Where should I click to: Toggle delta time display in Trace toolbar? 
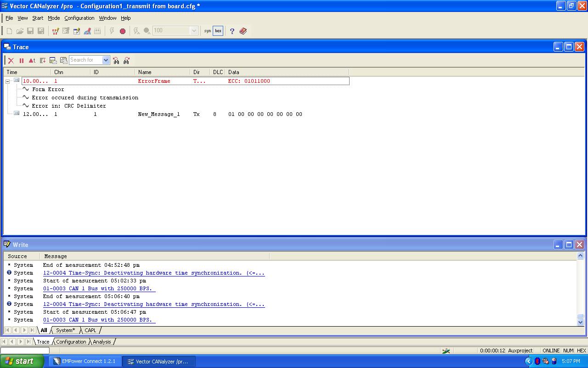coord(32,60)
